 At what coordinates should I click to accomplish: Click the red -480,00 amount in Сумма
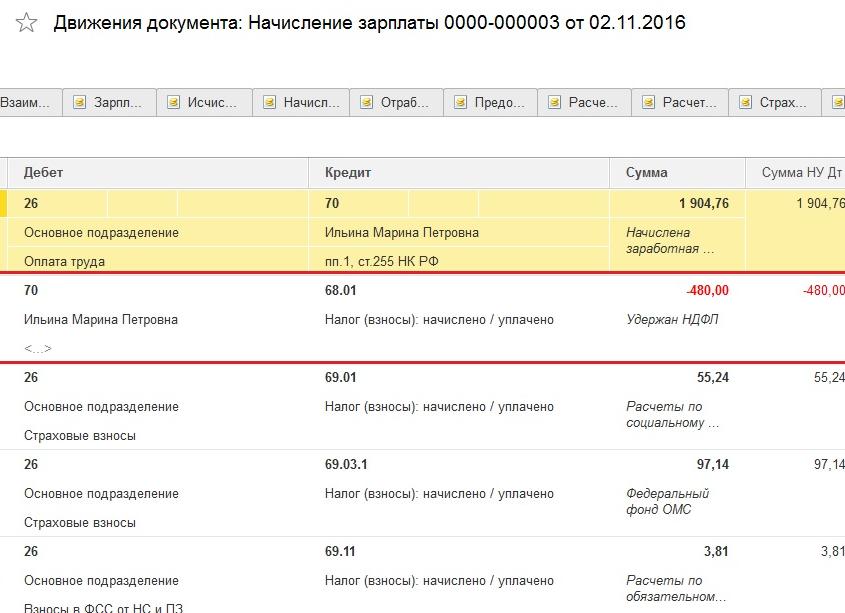coord(707,290)
